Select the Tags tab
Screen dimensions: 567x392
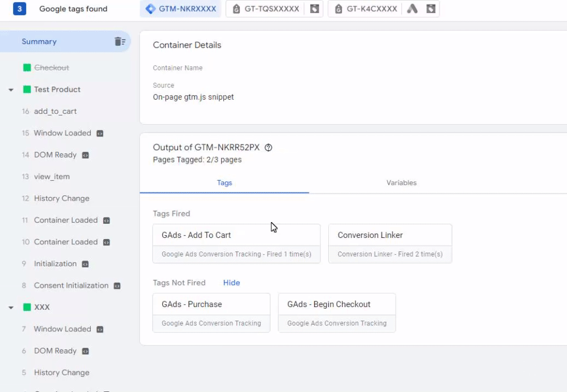click(x=225, y=183)
